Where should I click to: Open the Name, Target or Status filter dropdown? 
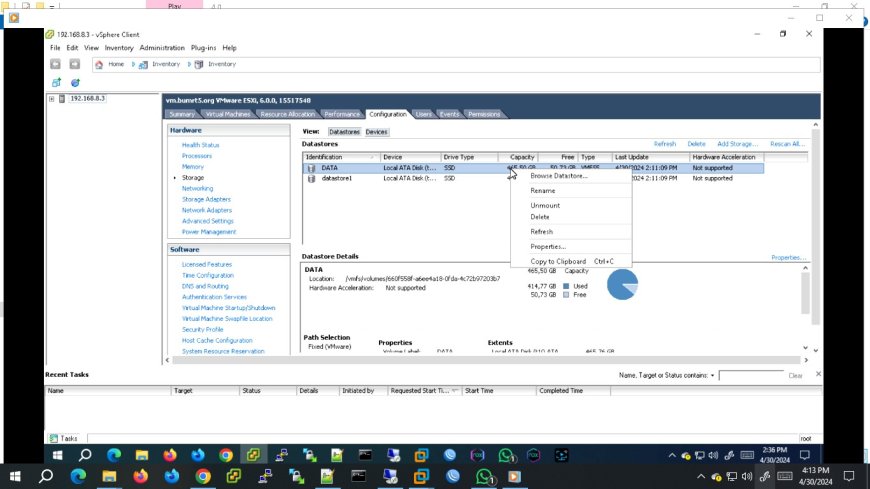coord(712,376)
